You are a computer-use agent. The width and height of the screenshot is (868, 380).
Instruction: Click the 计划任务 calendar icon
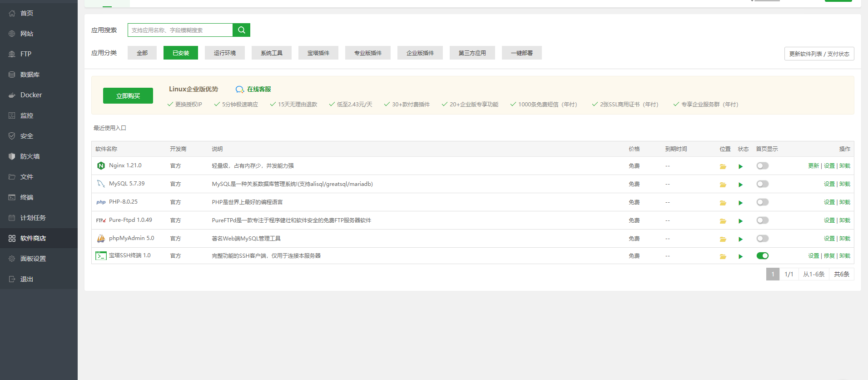coord(12,218)
